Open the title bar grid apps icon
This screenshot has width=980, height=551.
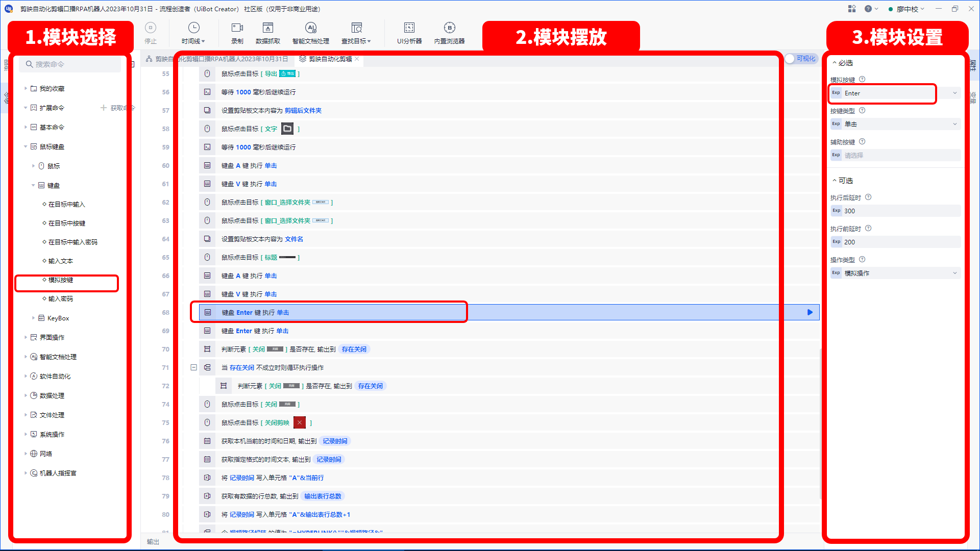click(x=852, y=9)
